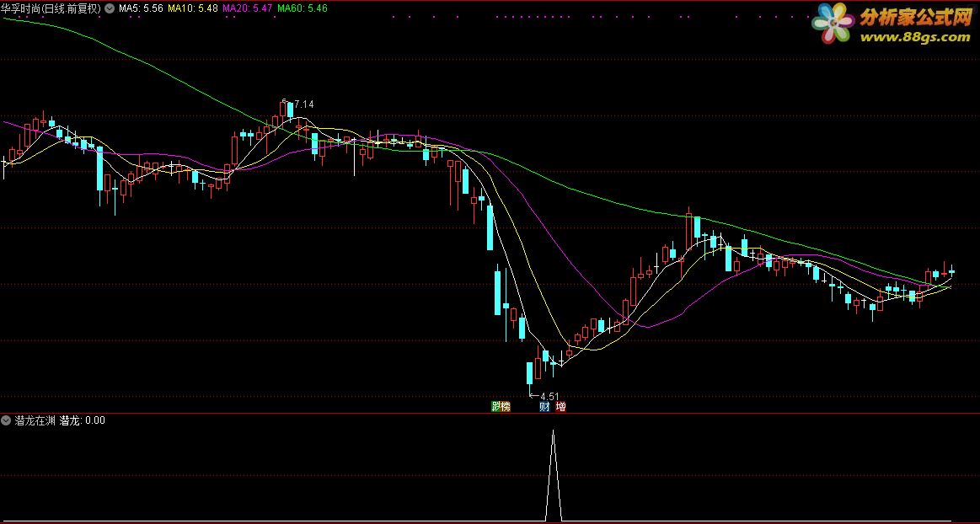
Task: Click the MA5: 5.56 legend label
Action: point(142,8)
